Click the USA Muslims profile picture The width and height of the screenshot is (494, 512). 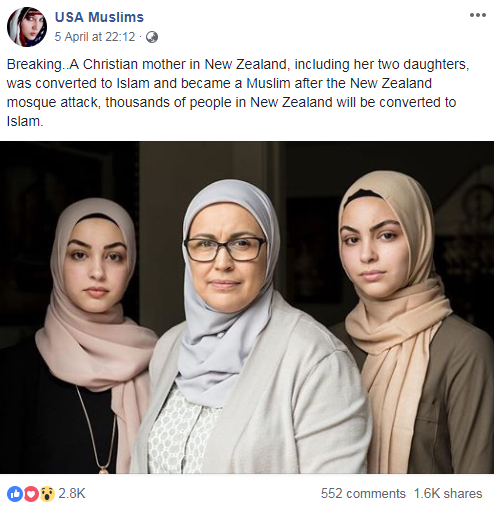[x=27, y=27]
